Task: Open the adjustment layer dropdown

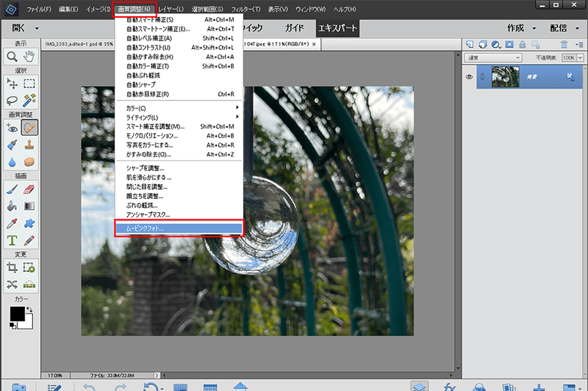Action: click(496, 44)
